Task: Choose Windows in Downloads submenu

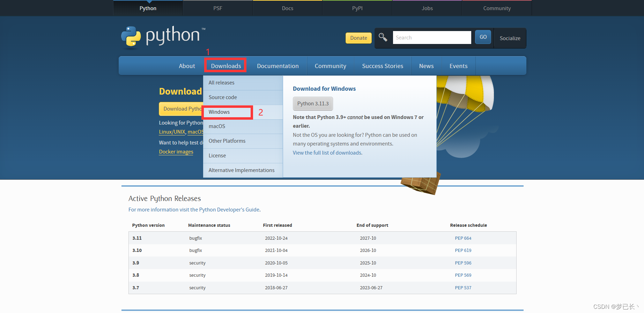Action: (x=243, y=112)
